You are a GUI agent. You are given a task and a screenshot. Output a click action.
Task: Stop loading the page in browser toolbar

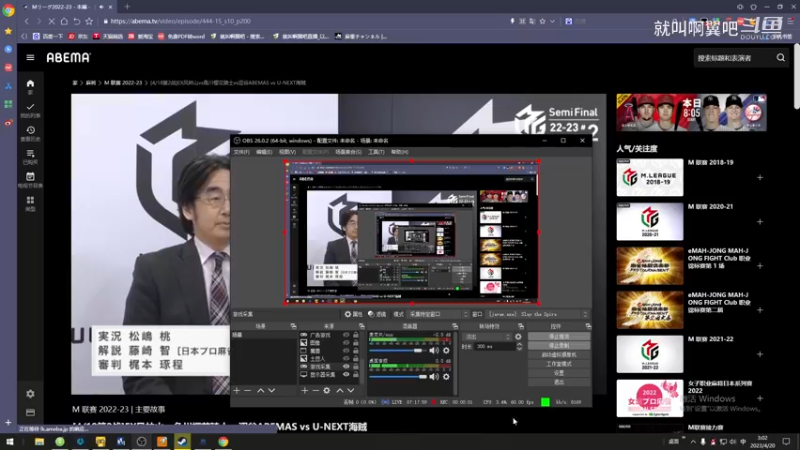51,21
